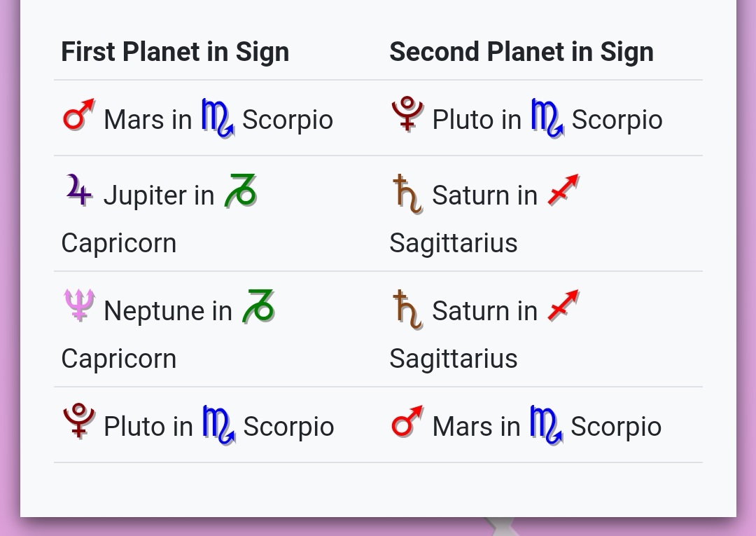Click the blue Scorpio glyph in the bottom-right cell
The width and height of the screenshot is (756, 536).
[546, 425]
